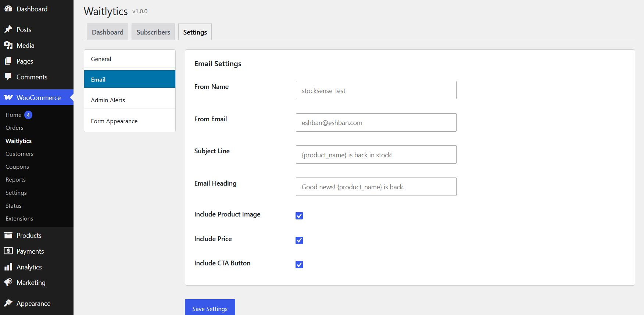Click the Marketing megaphone icon
The image size is (644, 315).
(8, 282)
